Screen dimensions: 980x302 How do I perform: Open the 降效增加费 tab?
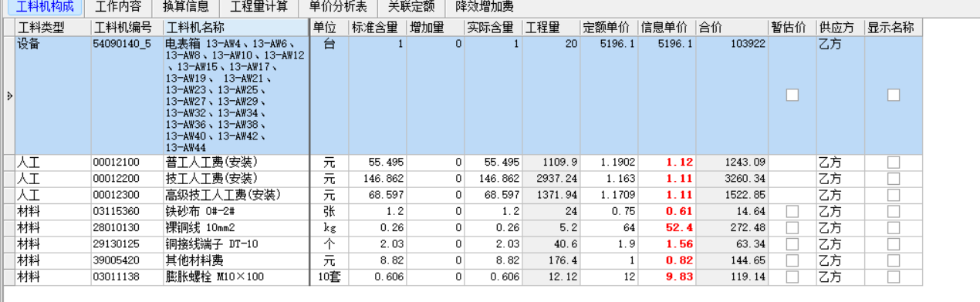[x=485, y=7]
